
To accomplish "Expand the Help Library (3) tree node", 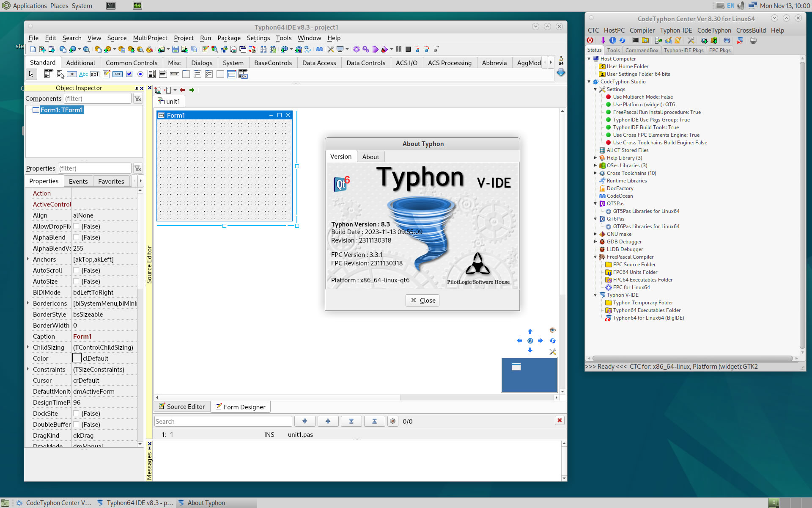I will [595, 158].
